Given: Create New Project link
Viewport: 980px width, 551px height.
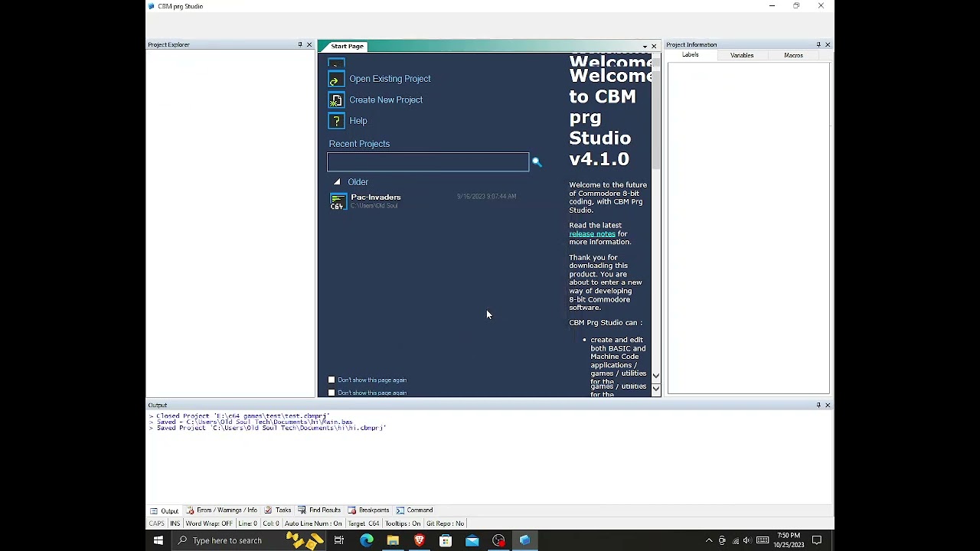Looking at the screenshot, I should [x=386, y=99].
